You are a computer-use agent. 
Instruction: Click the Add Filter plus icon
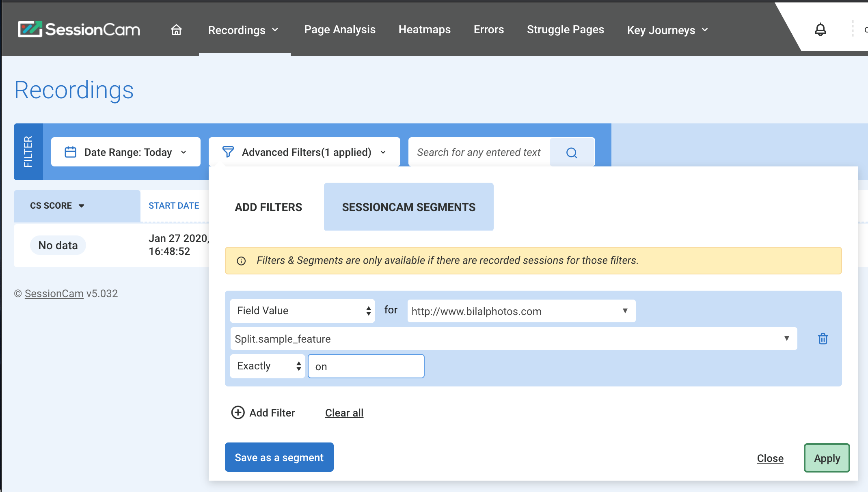pos(238,412)
